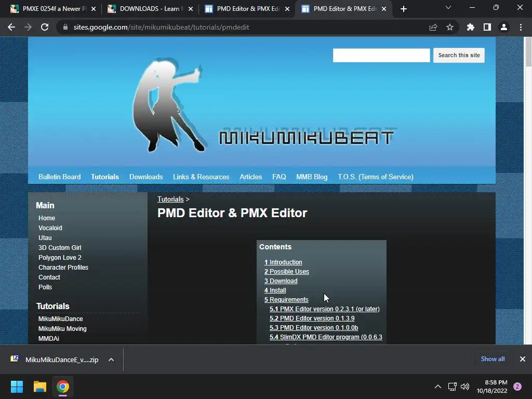The width and height of the screenshot is (532, 399).
Task: Jump to 3 Download section
Action: coord(281,281)
